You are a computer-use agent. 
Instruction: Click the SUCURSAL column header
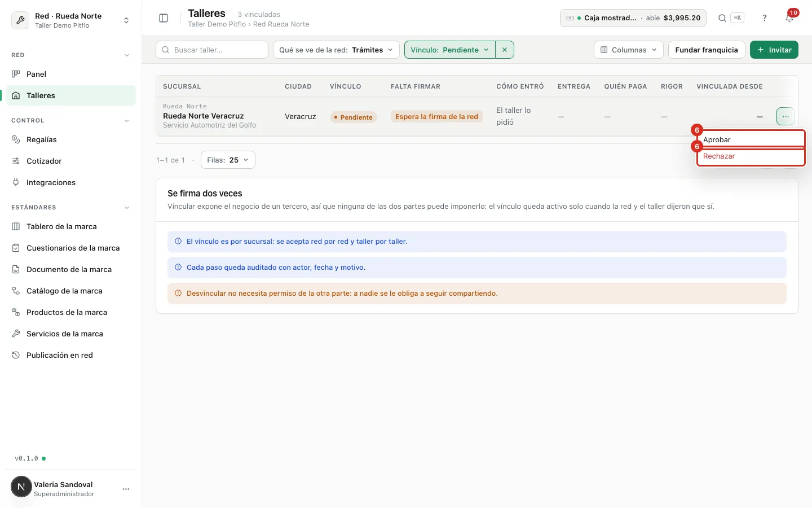click(182, 86)
